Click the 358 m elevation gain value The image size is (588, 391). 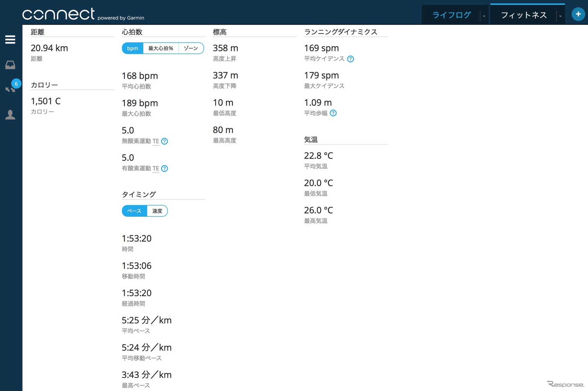pos(225,48)
